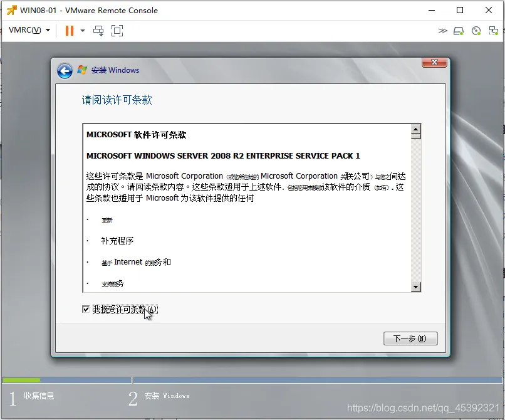
Task: Send Ctrl+Alt+Del to the VM
Action: 98,31
